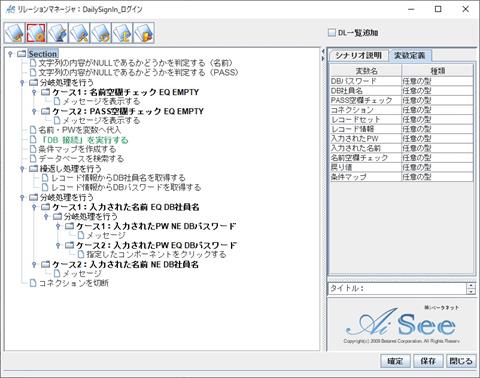Click the red-bordered second toolbar icon
Viewport: 480px width, 378px height.
coord(36,33)
